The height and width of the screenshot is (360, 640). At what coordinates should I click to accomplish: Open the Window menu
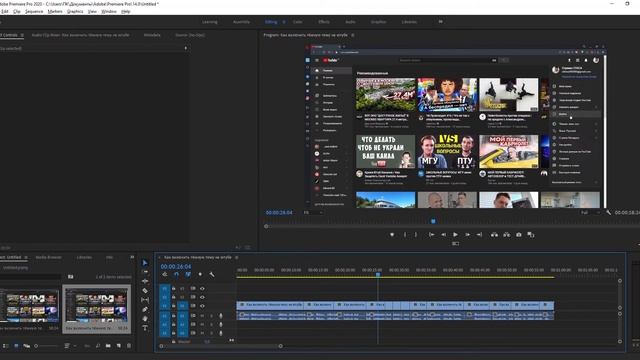[109, 11]
